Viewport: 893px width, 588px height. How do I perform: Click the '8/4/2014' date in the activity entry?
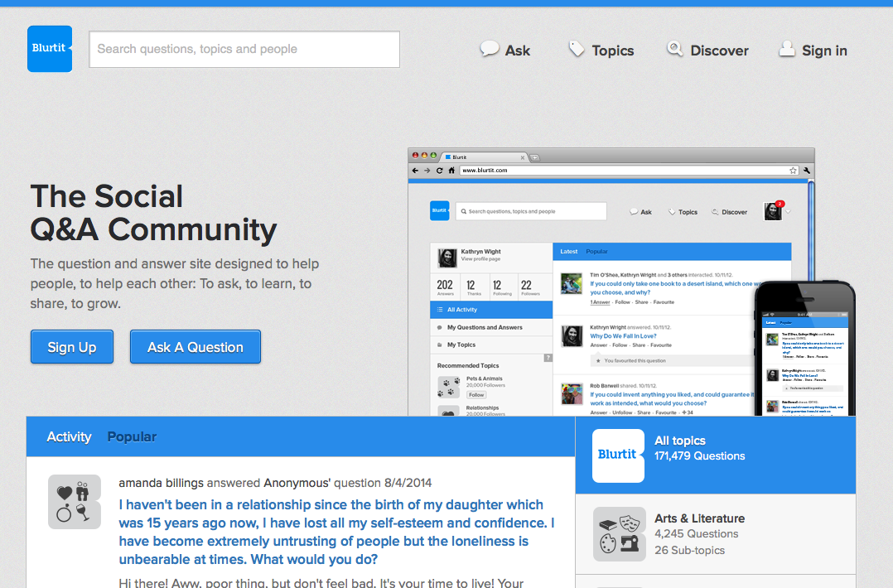(x=408, y=483)
